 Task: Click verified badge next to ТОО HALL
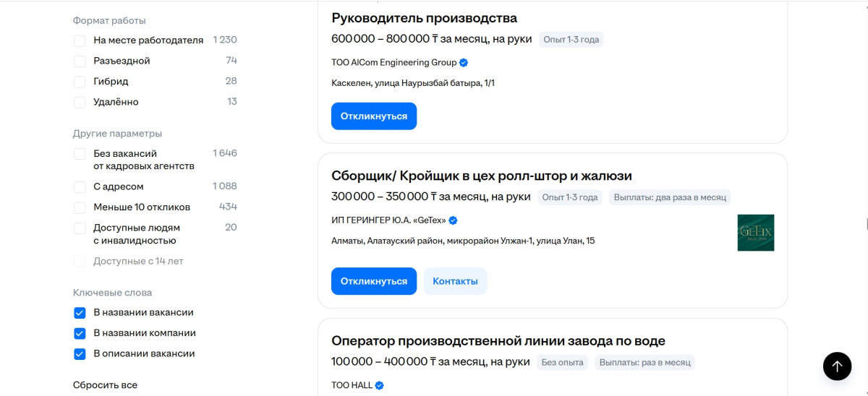tap(379, 385)
